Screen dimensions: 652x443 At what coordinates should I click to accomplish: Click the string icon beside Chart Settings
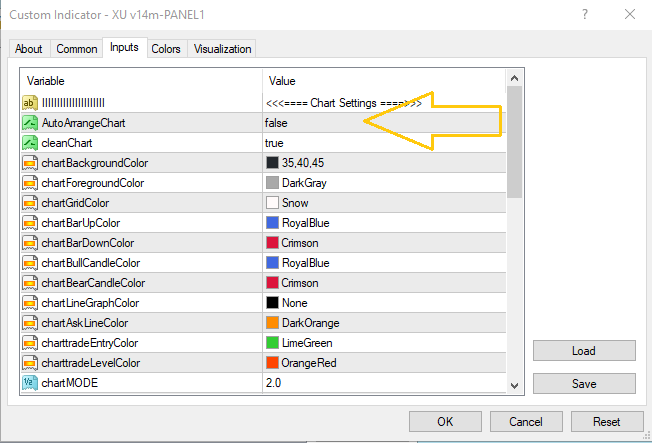point(30,103)
